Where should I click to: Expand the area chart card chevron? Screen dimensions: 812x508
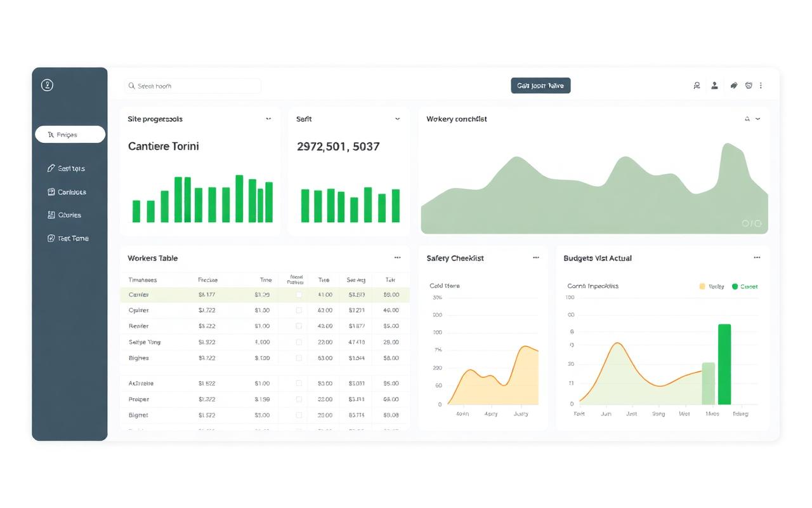pos(758,119)
